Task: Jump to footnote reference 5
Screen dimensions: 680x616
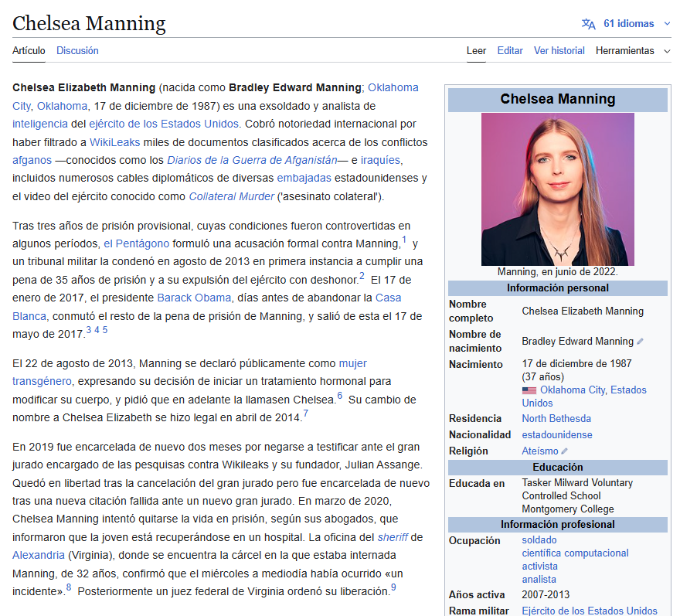Action: [x=105, y=330]
